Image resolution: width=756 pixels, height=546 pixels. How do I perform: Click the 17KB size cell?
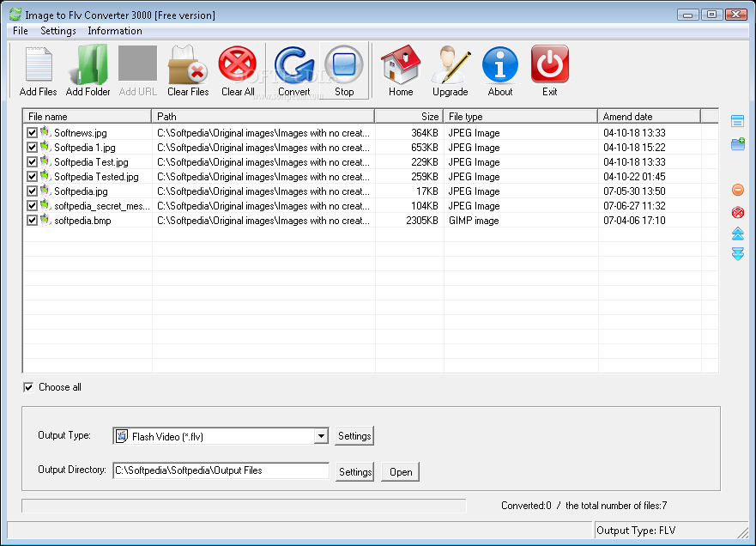(427, 191)
